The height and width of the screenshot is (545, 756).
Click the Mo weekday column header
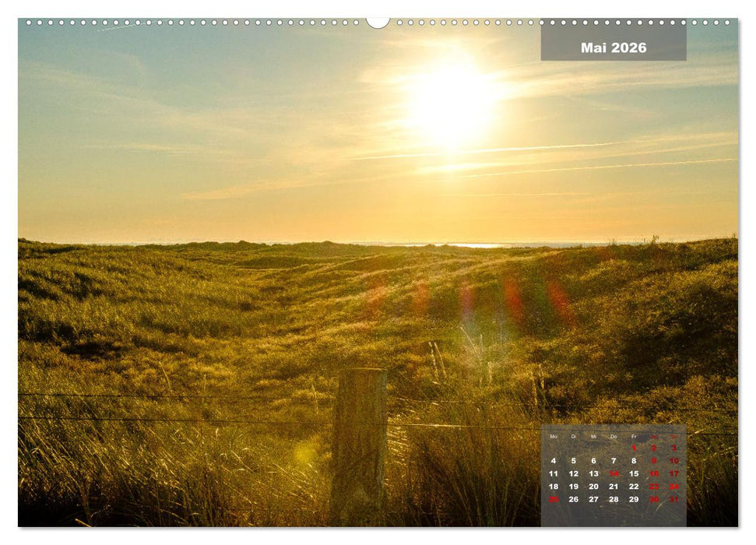(554, 435)
